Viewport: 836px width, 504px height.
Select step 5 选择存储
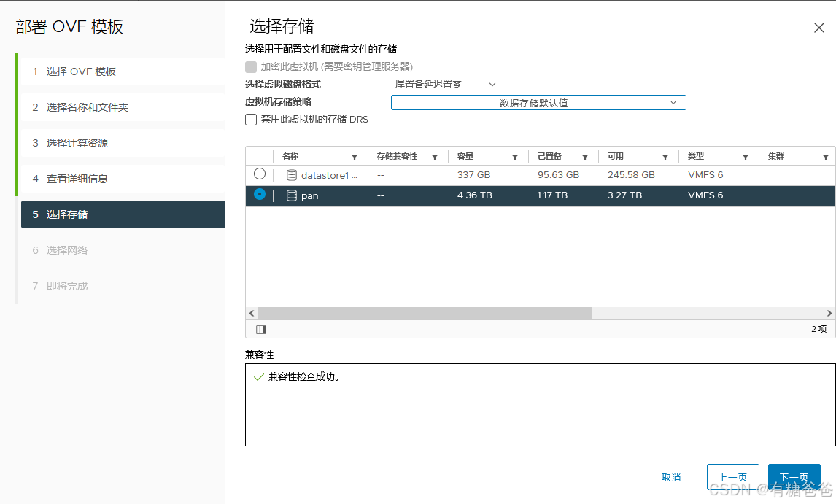point(123,214)
